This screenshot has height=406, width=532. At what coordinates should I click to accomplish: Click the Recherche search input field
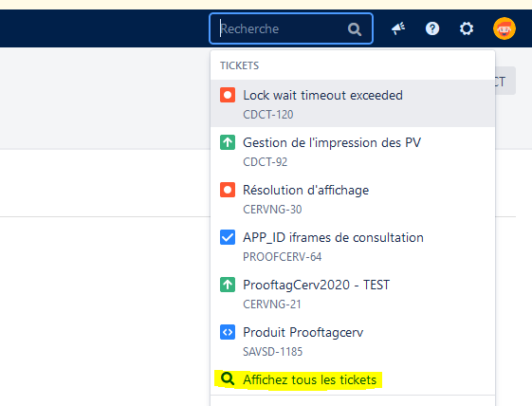291,28
